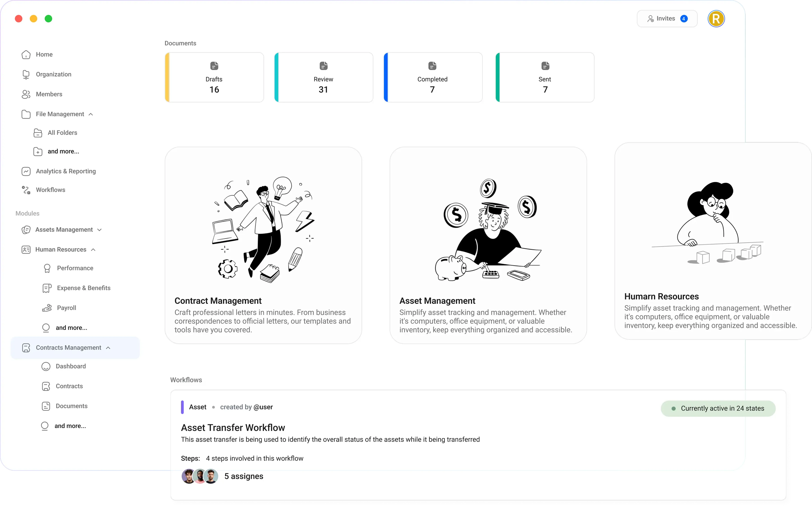
Task: Click the Organization sidebar icon
Action: click(26, 74)
